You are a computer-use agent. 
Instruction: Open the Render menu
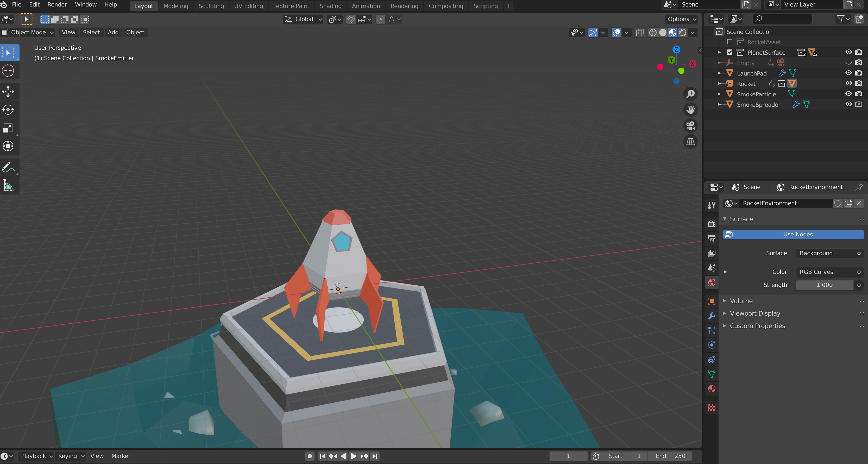tap(56, 4)
